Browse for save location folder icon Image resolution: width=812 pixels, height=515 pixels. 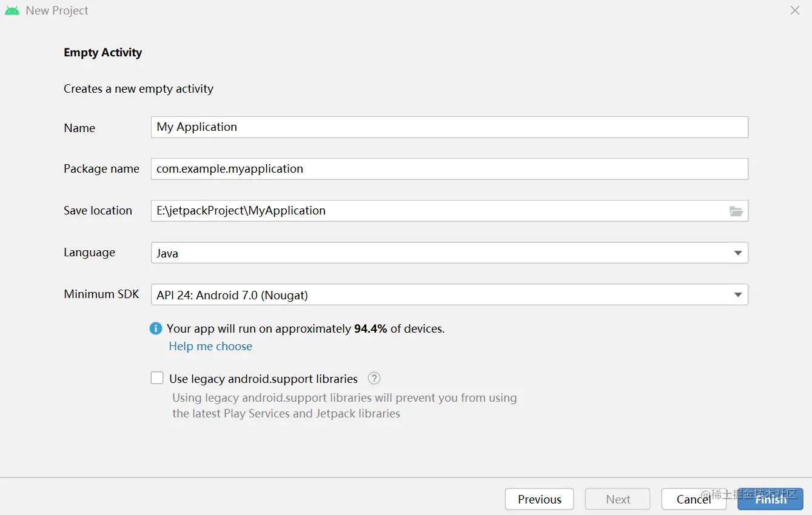pos(736,211)
